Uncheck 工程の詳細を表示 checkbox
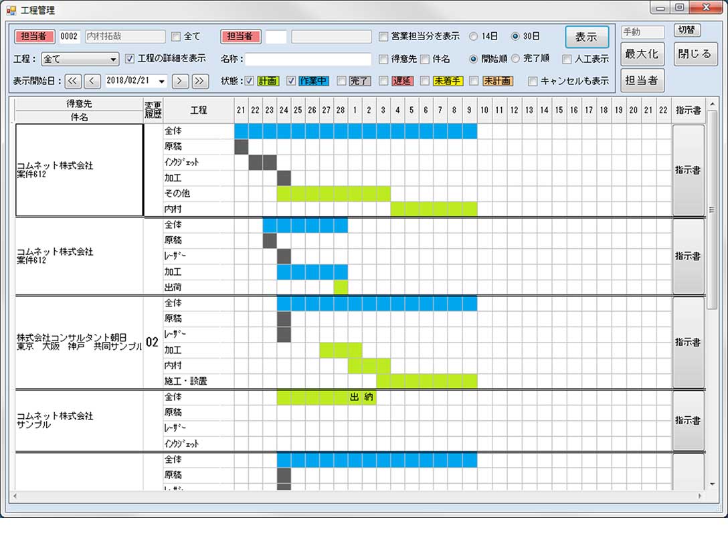728x560 pixels. pyautogui.click(x=130, y=58)
